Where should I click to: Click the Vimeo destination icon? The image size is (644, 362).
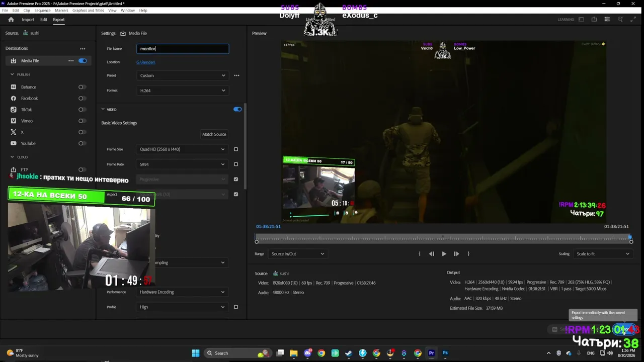[14, 121]
